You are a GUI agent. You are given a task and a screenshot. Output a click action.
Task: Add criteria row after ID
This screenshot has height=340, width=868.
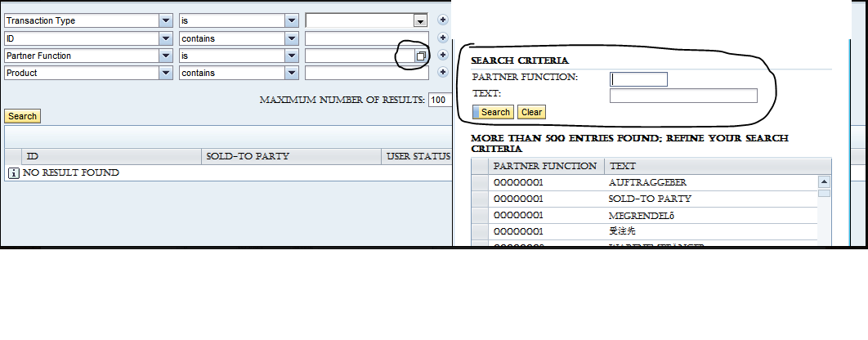(x=443, y=38)
